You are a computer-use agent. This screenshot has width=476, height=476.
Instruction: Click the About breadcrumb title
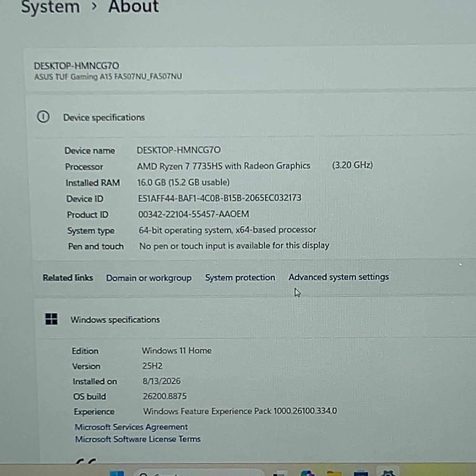[133, 6]
